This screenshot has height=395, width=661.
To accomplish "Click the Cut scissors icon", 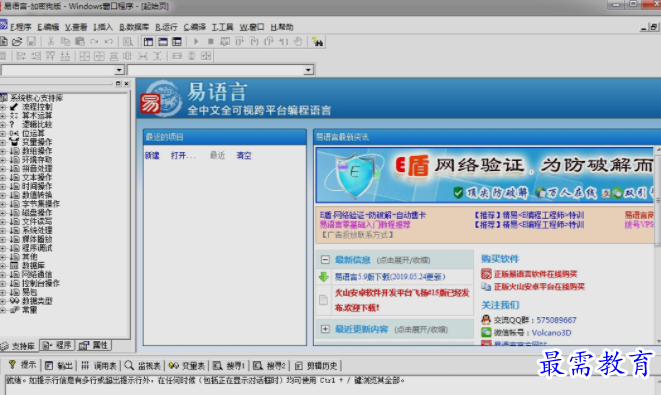I will pyautogui.click(x=51, y=41).
